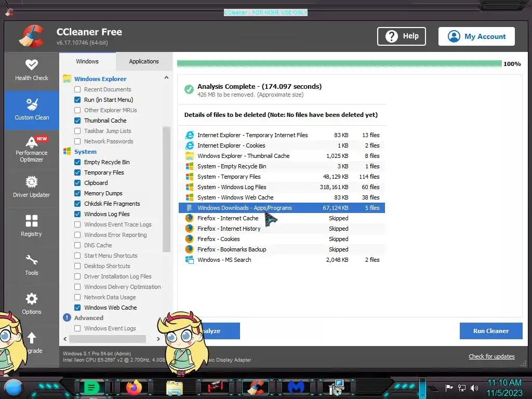This screenshot has height=399, width=532.
Task: Click the network tray icon
Action: 462,388
